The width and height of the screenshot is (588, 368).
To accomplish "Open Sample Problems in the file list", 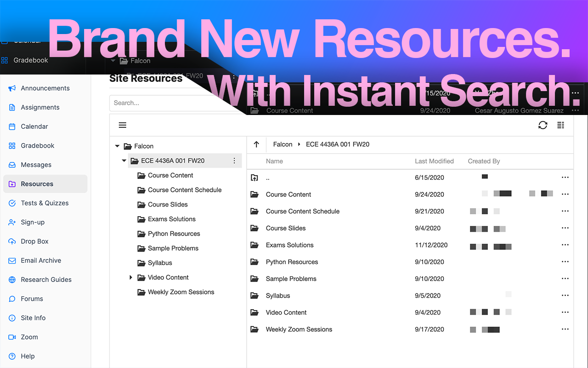I will point(291,279).
